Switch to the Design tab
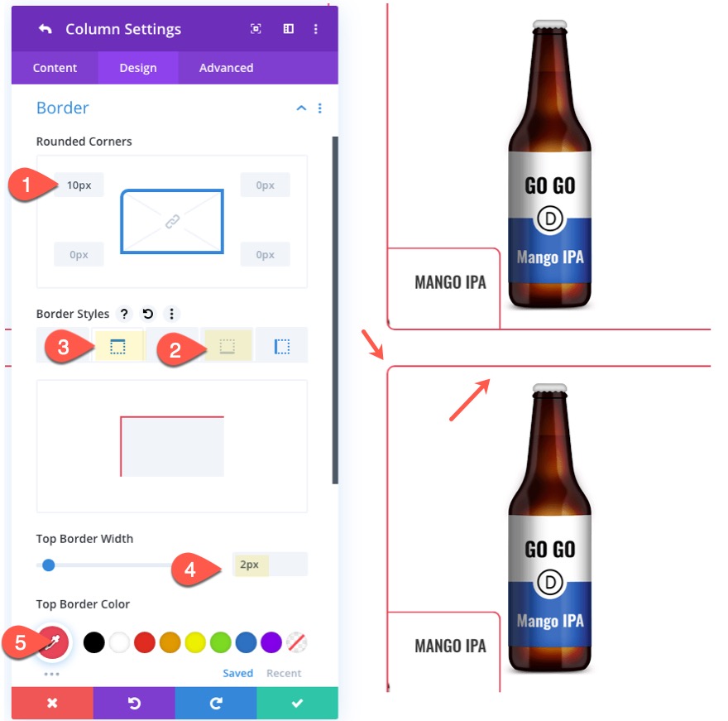 [x=138, y=68]
